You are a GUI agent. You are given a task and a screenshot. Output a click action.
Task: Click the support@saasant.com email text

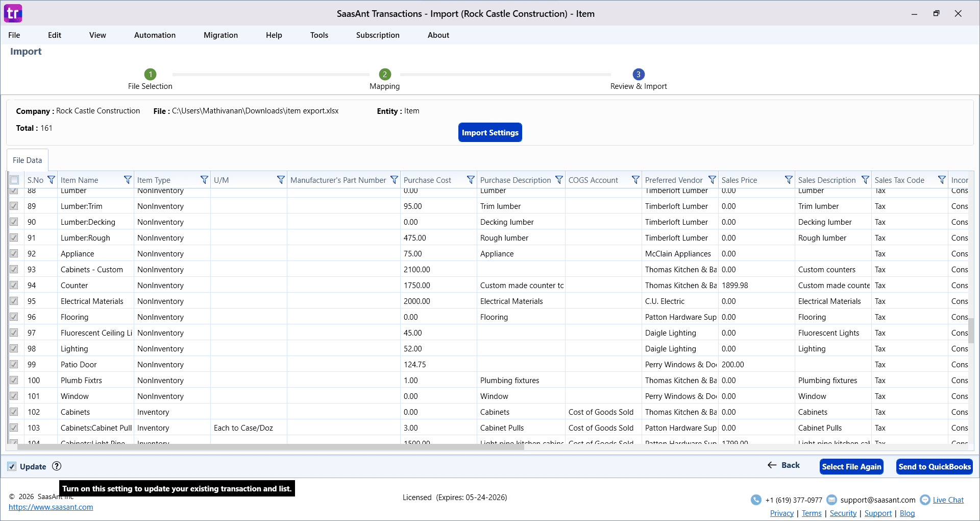(x=878, y=500)
